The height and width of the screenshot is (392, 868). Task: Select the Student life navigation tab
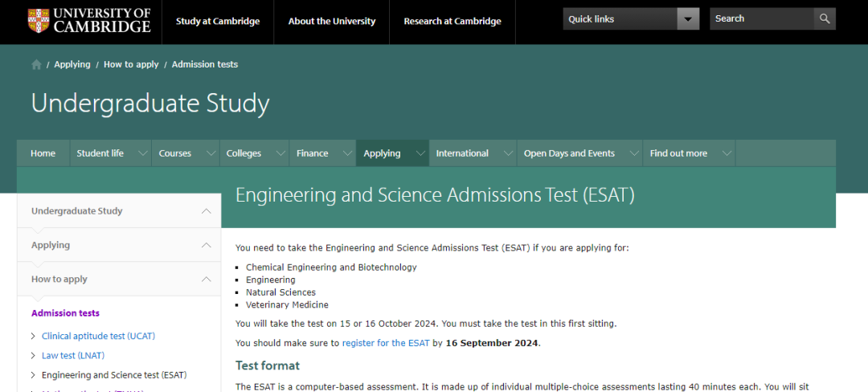pyautogui.click(x=100, y=153)
